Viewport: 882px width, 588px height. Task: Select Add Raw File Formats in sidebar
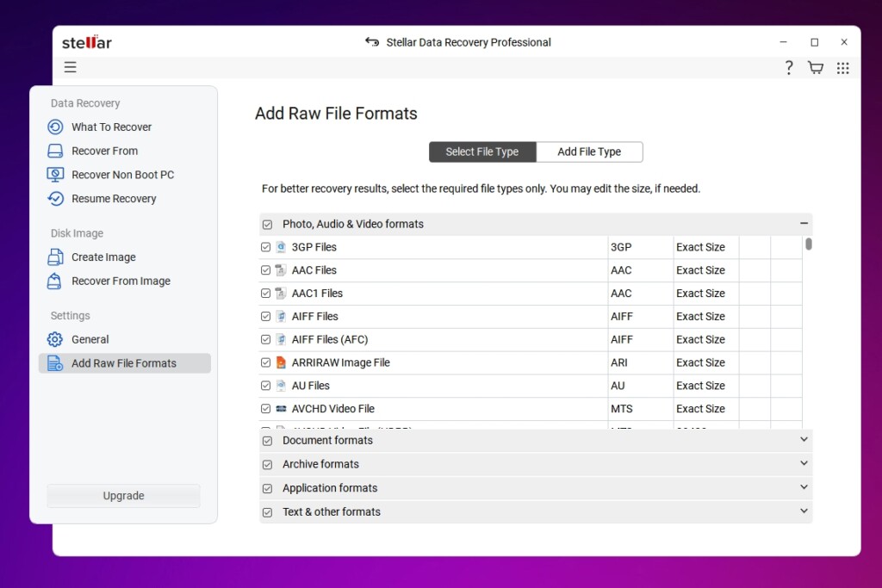[125, 363]
